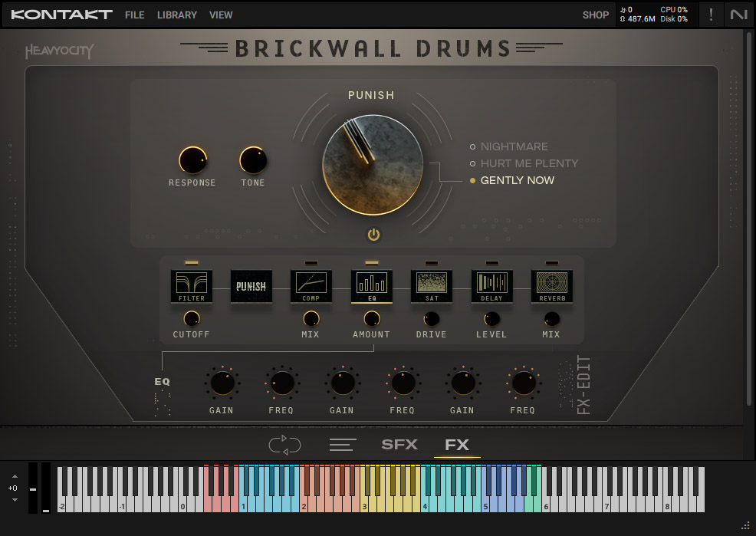Open the COMP compressor module
Screen dimensions: 756x536
click(x=311, y=286)
